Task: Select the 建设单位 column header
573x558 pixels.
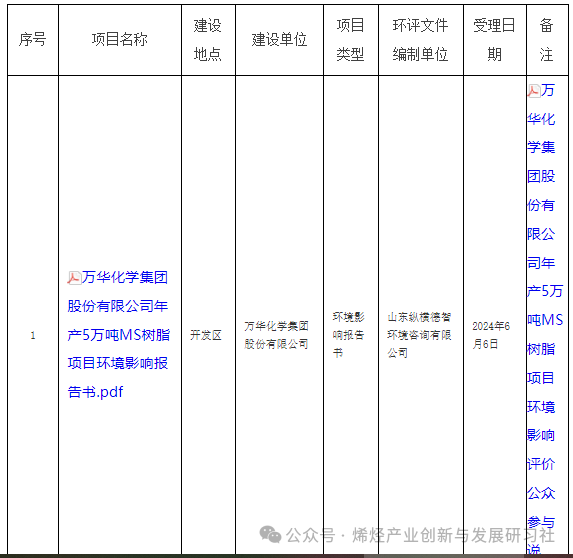Action: point(280,39)
